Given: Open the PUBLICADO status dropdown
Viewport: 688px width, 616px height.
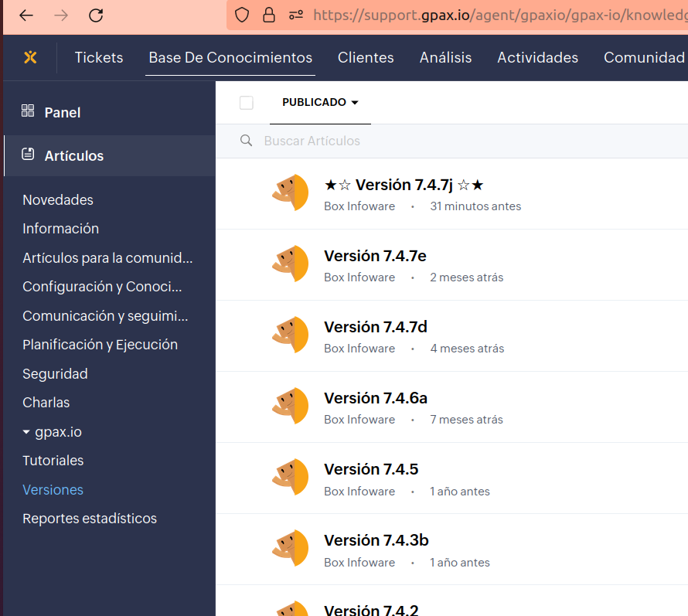Looking at the screenshot, I should pos(320,103).
